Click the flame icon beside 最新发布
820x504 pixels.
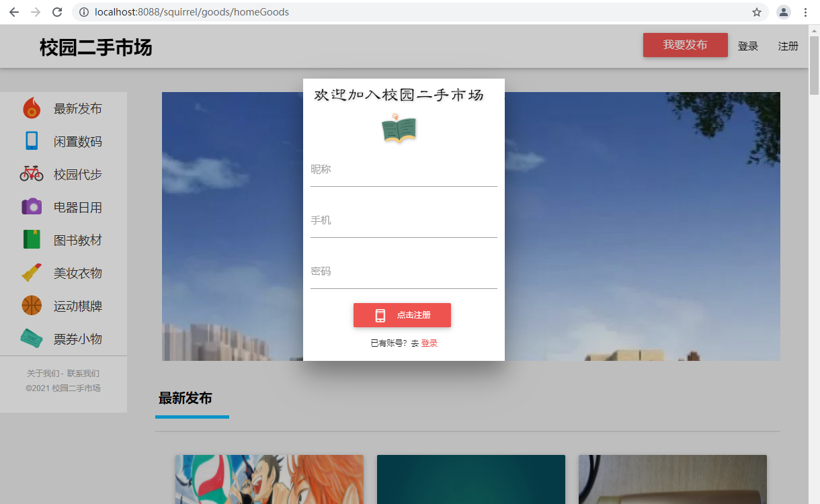point(32,108)
